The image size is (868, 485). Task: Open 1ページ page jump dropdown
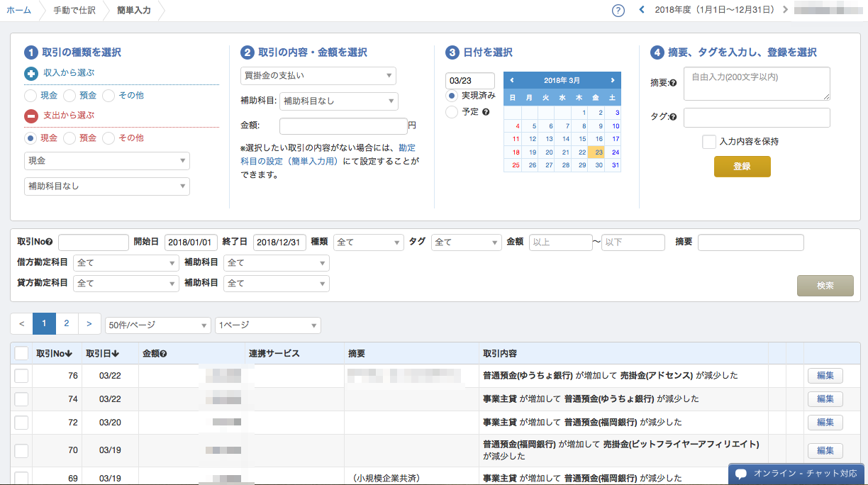(268, 325)
